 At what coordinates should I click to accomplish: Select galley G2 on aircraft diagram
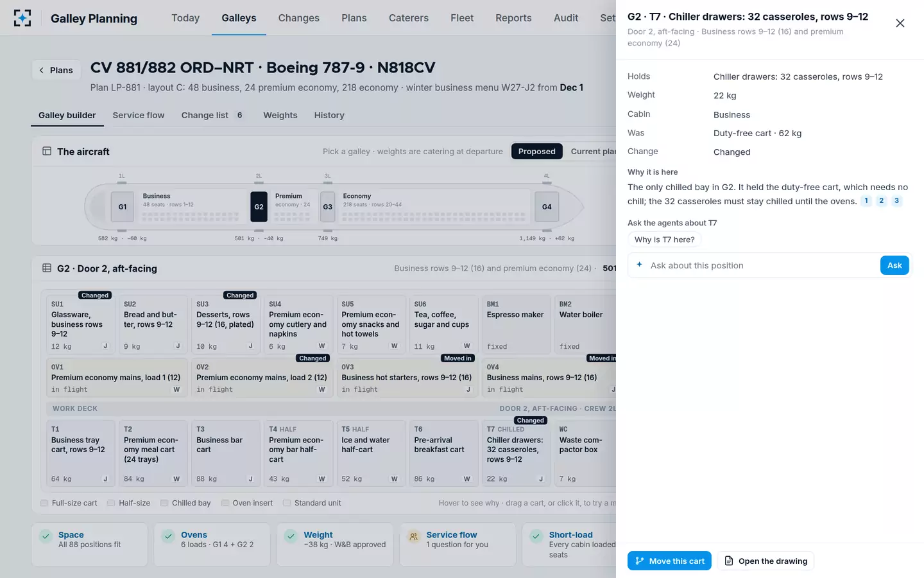tap(259, 207)
